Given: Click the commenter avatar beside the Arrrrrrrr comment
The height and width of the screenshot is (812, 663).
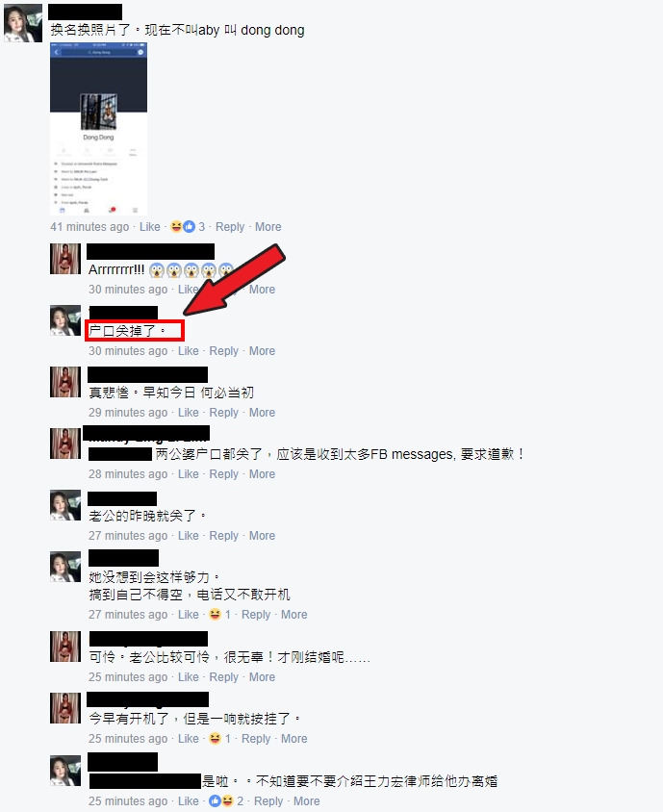Looking at the screenshot, I should pyautogui.click(x=65, y=259).
